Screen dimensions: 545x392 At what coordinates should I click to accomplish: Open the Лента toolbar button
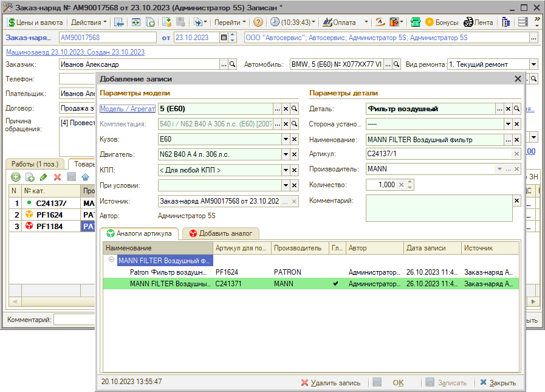pyautogui.click(x=479, y=22)
